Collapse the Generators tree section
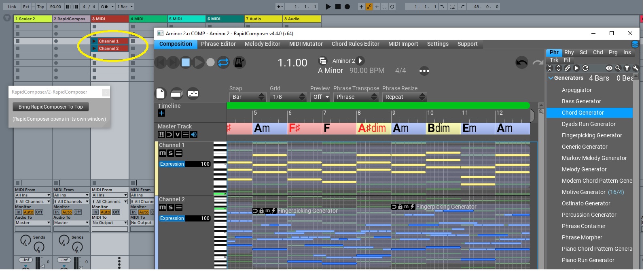The width and height of the screenshot is (644, 271). point(551,78)
